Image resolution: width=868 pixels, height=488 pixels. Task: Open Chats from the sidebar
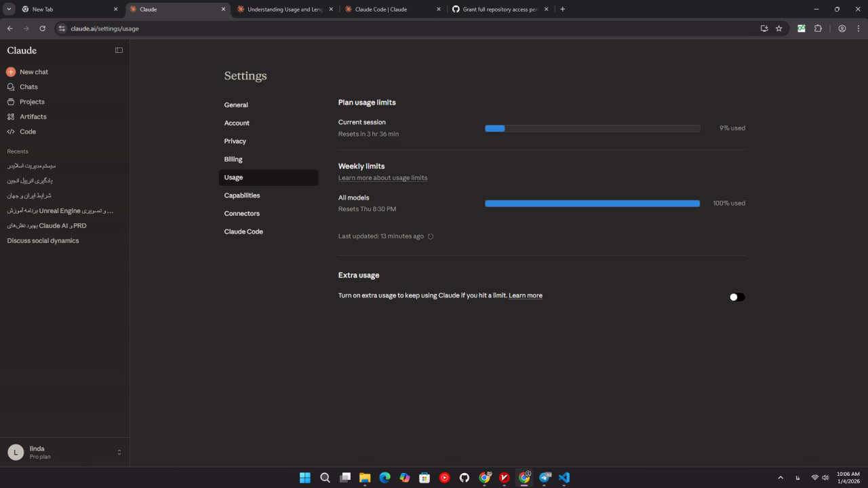click(x=28, y=87)
